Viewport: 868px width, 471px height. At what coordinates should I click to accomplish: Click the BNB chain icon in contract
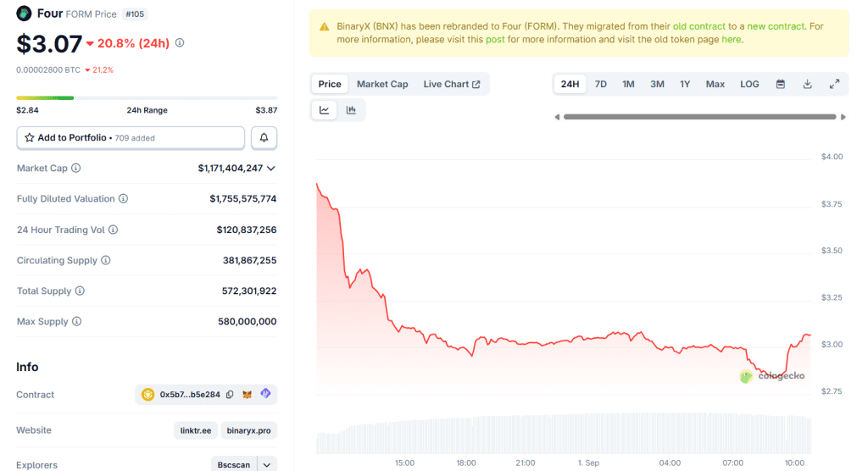click(147, 395)
